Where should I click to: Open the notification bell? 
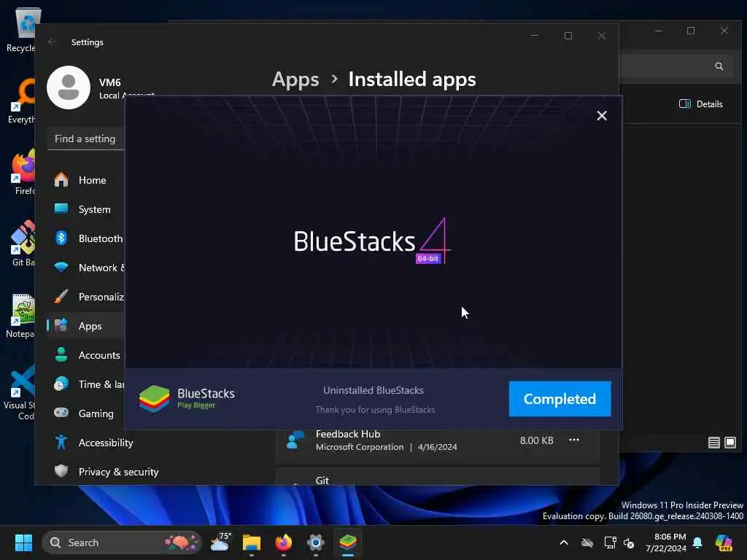pyautogui.click(x=697, y=542)
